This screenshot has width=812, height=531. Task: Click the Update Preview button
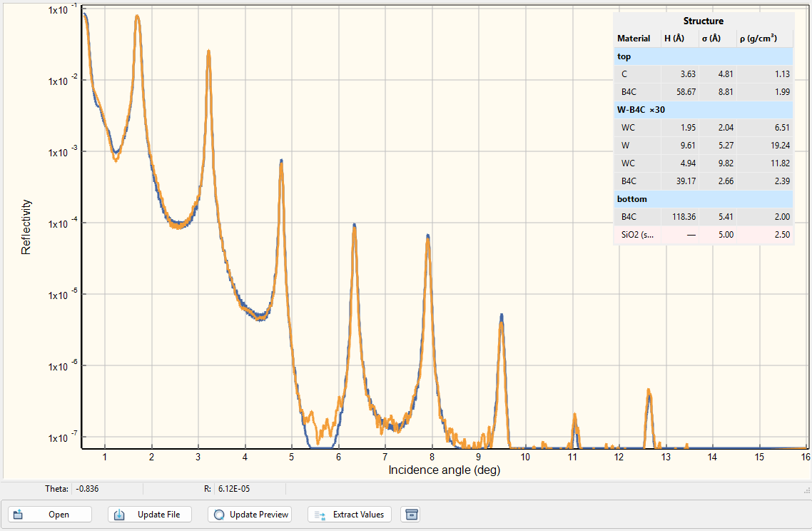point(250,515)
